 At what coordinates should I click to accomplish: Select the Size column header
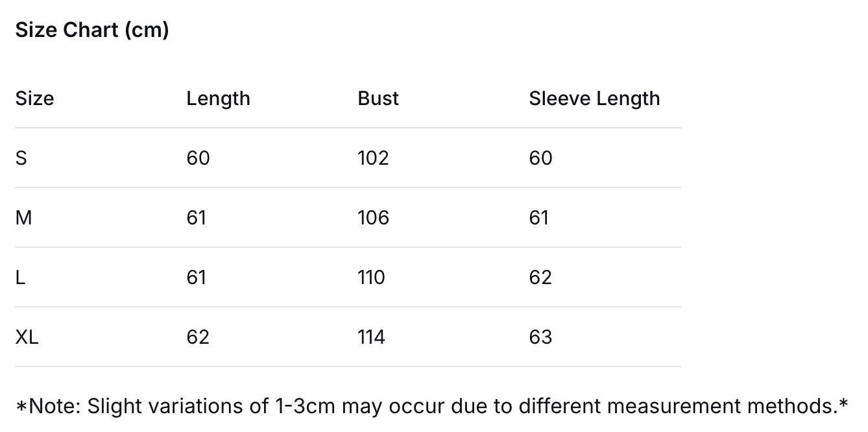(34, 99)
